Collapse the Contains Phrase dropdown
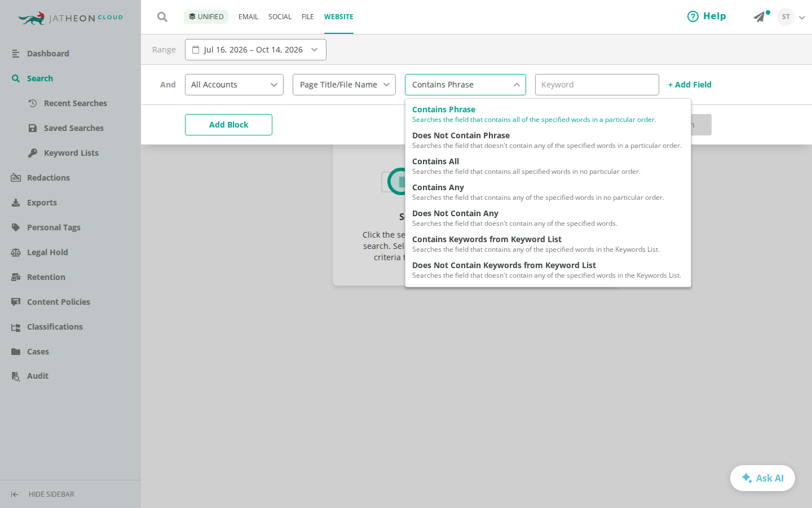The image size is (812, 508). tap(465, 85)
